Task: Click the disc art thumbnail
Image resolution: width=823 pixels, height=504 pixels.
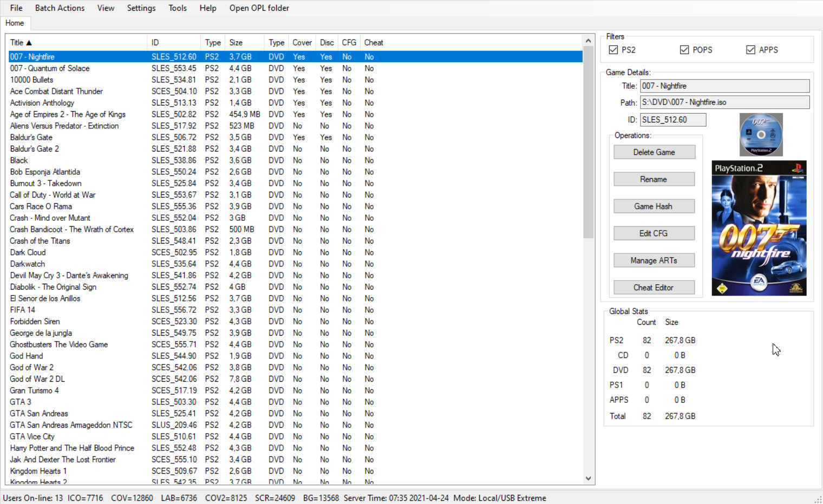Action: pos(761,135)
